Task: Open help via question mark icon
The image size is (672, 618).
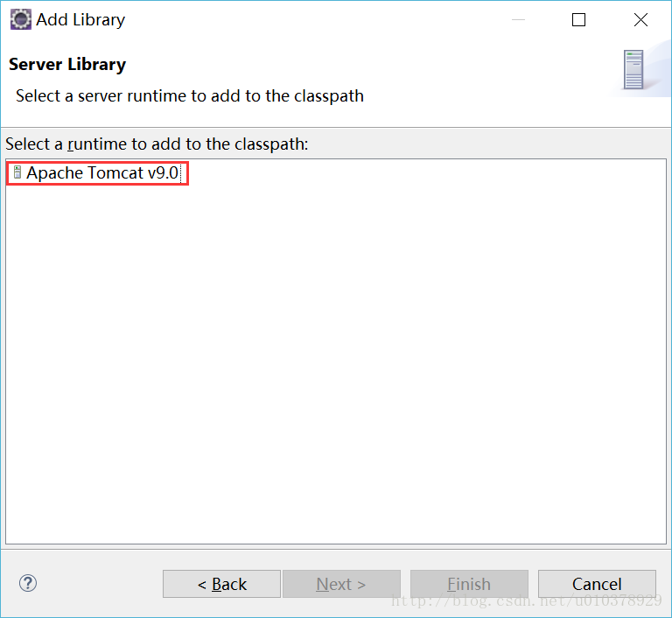Action: [28, 583]
